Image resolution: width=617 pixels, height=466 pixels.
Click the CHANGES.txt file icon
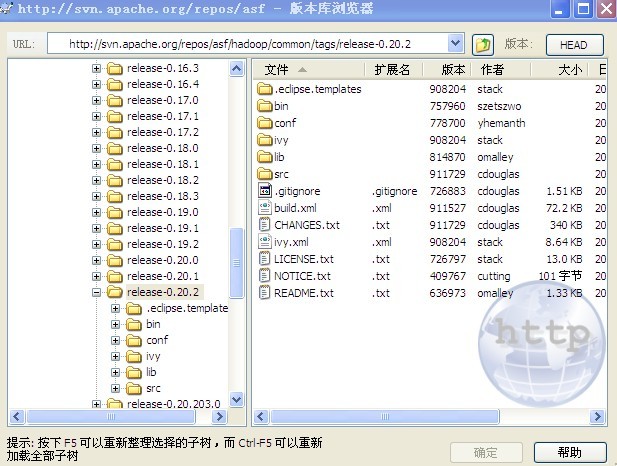point(264,225)
